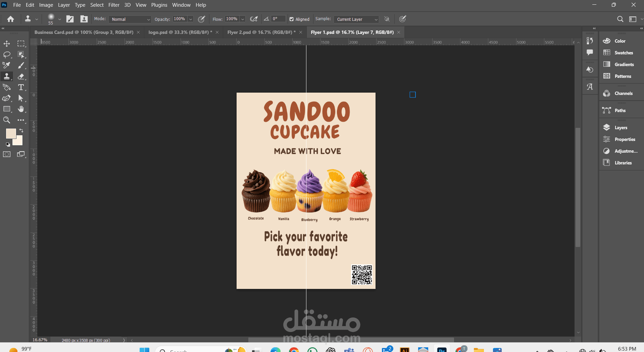
Task: Click the Home icon in options bar
Action: coord(11,19)
